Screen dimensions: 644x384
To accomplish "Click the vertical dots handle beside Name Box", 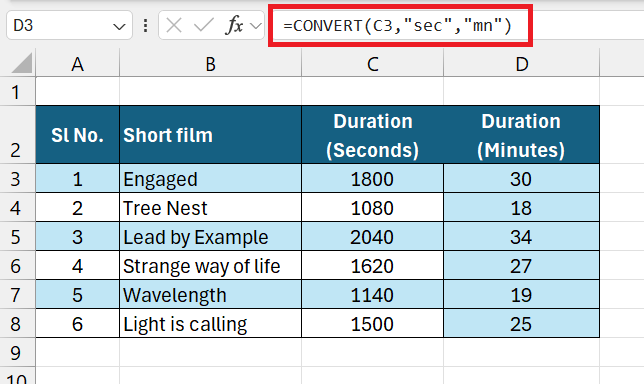I will 145,25.
